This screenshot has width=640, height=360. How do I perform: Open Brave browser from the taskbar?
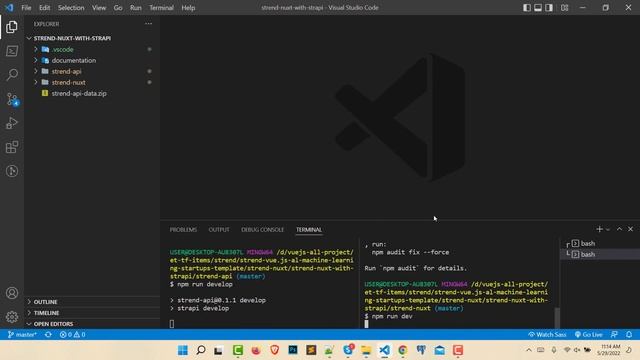(274, 350)
